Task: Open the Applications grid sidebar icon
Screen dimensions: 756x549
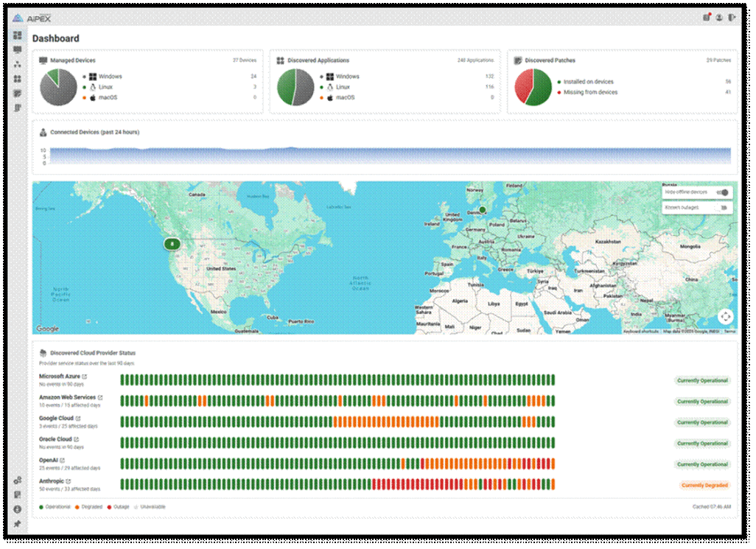Action: pyautogui.click(x=18, y=79)
